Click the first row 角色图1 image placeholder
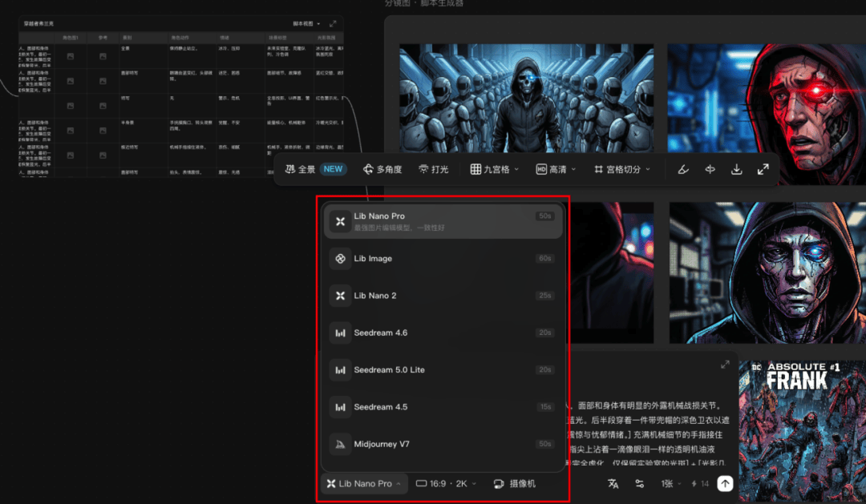Viewport: 866px width, 504px height. coord(70,56)
